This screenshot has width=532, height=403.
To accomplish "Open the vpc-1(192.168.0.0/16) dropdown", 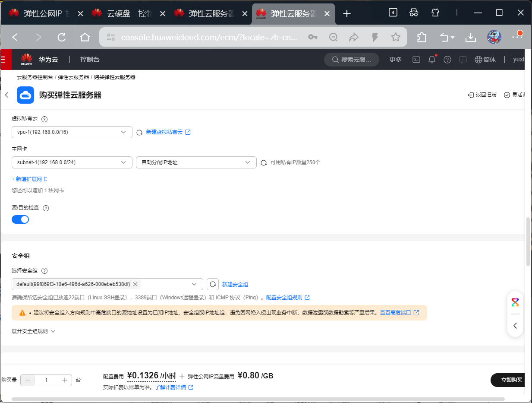I will coord(72,132).
